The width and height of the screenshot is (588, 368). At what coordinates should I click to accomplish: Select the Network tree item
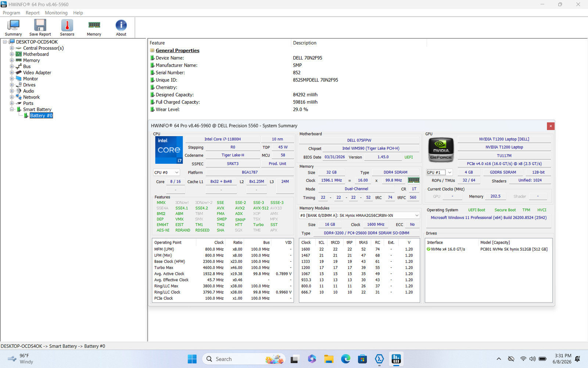point(31,97)
